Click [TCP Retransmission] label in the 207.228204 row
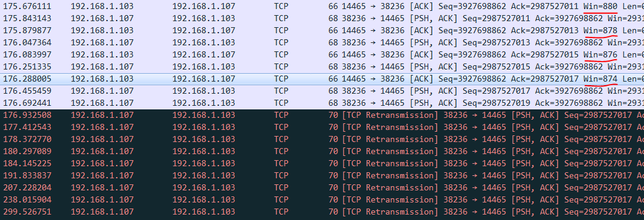 390,187
